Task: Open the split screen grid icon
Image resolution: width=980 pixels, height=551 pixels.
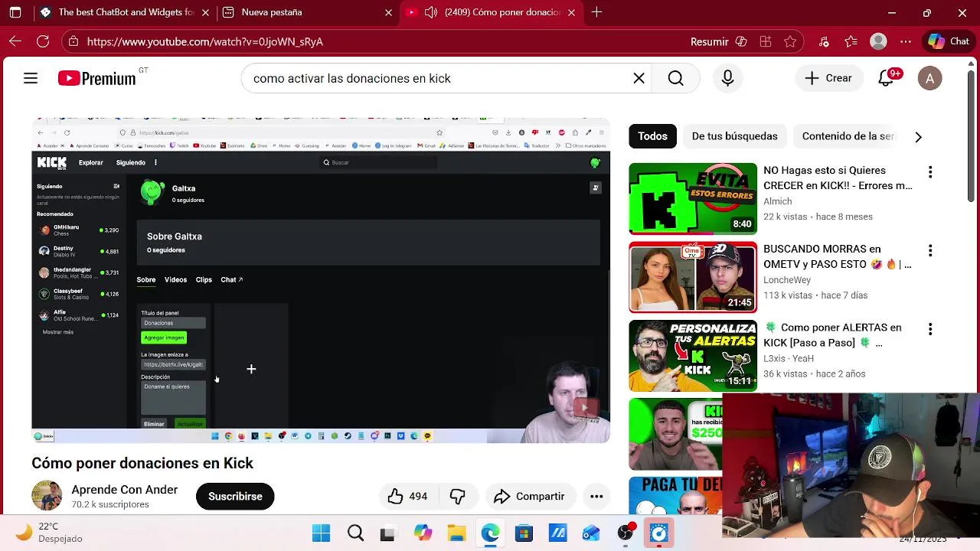Action: (766, 42)
